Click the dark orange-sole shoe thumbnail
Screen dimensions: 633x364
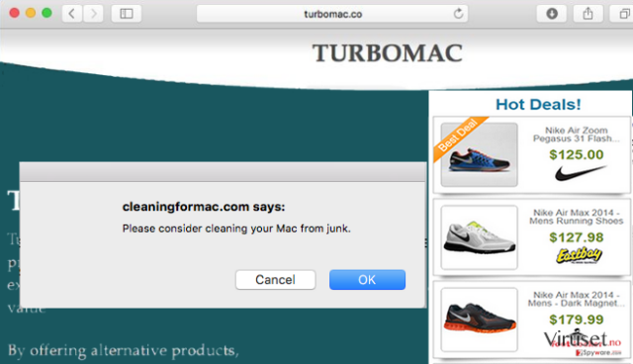tap(479, 319)
